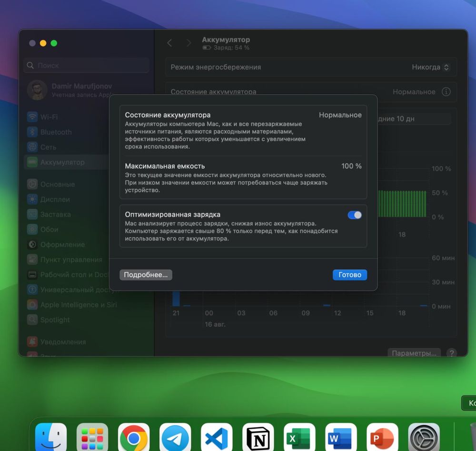Click the Подробнее... button
476x451 pixels.
click(x=146, y=275)
